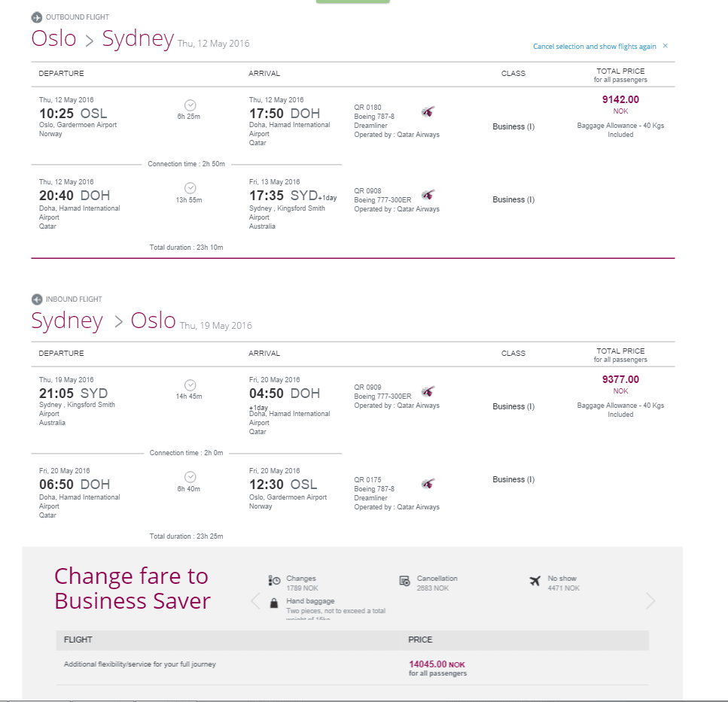Click the Hand baggage lock icon
728x702 pixels.
click(274, 603)
